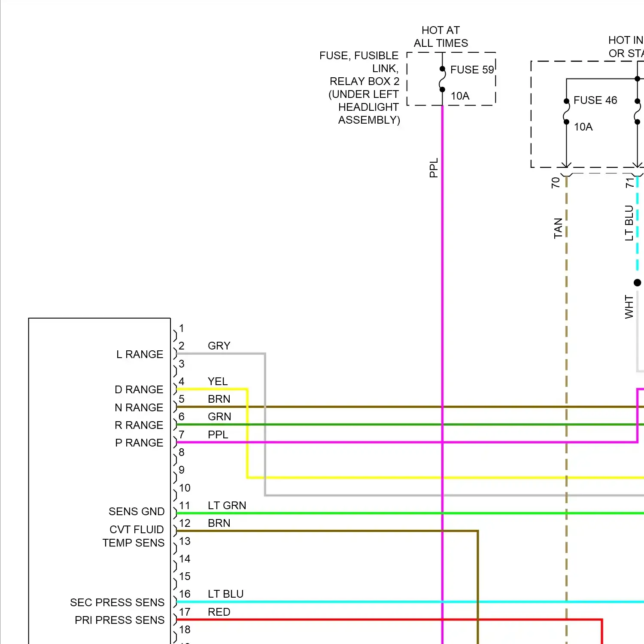Click the N RANGE pin label
The width and height of the screenshot is (644, 644).
pos(139,407)
